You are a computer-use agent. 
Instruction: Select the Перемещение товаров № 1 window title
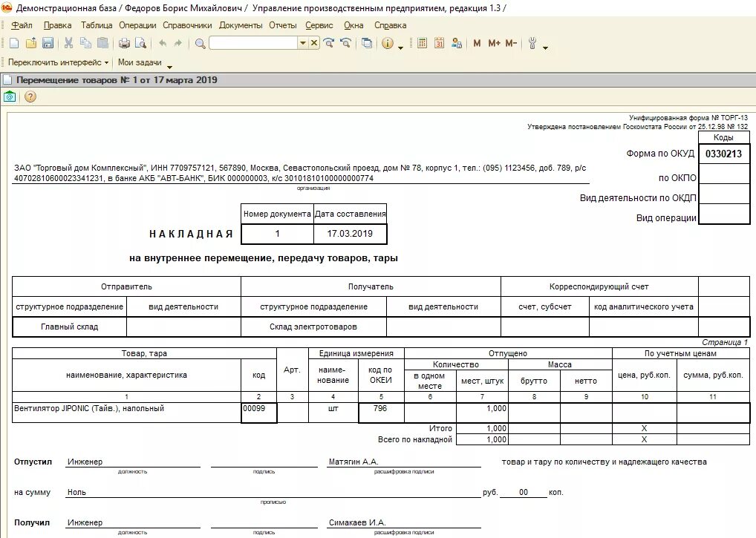tap(117, 80)
